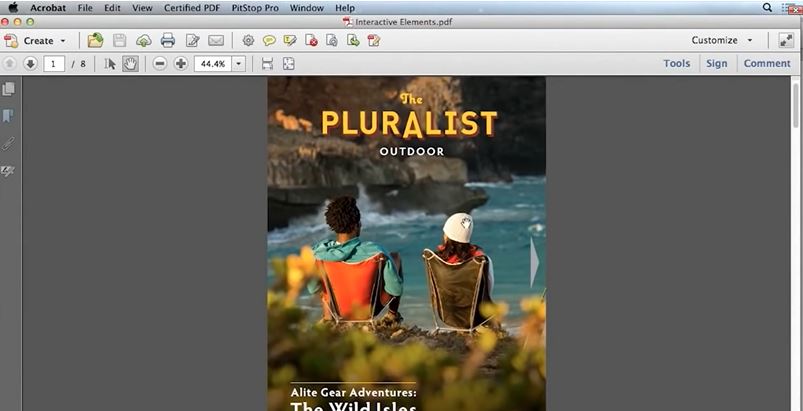Image resolution: width=803 pixels, height=411 pixels.
Task: Click the fit one full page icon
Action: (x=289, y=63)
